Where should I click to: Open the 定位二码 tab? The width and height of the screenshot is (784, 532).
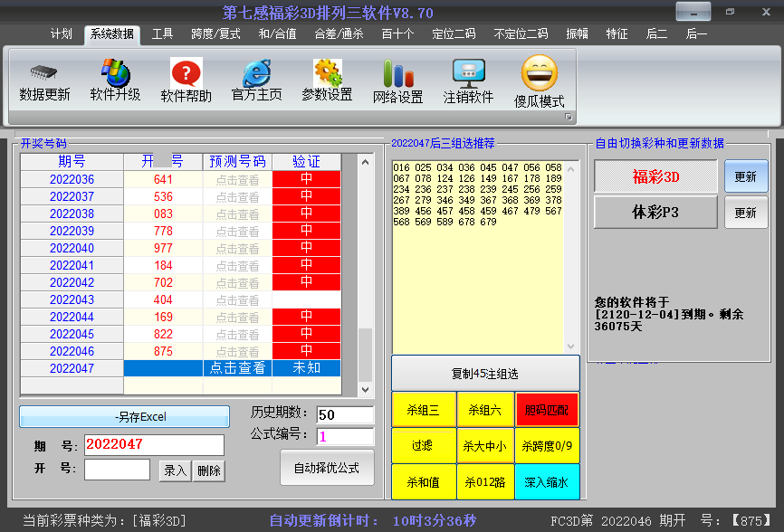click(454, 34)
